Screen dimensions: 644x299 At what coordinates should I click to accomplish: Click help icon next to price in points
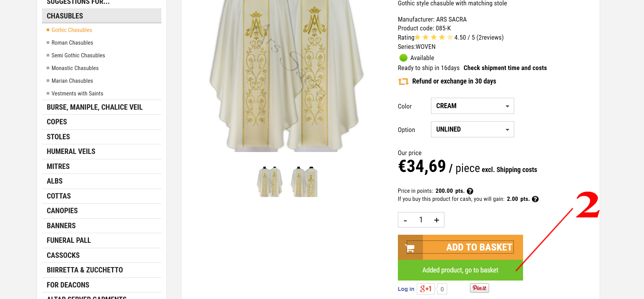[x=470, y=191]
